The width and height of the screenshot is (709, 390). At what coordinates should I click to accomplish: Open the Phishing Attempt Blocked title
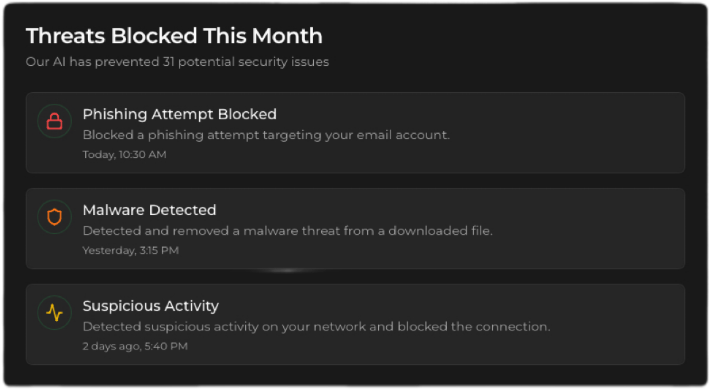coord(180,114)
